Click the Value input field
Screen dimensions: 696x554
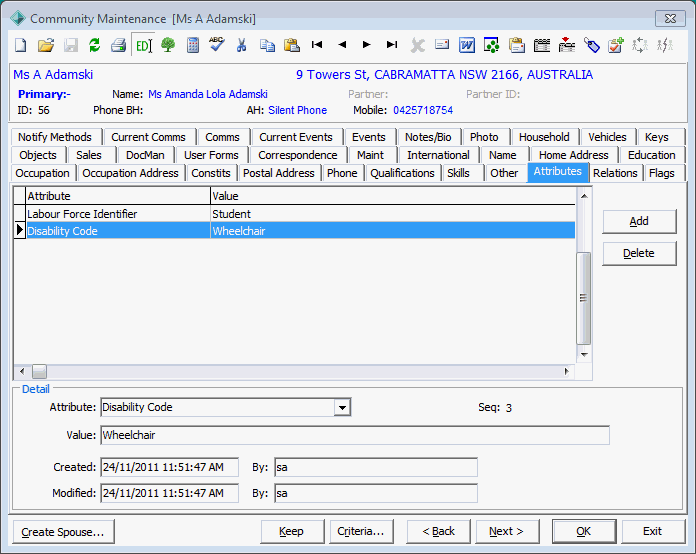355,435
